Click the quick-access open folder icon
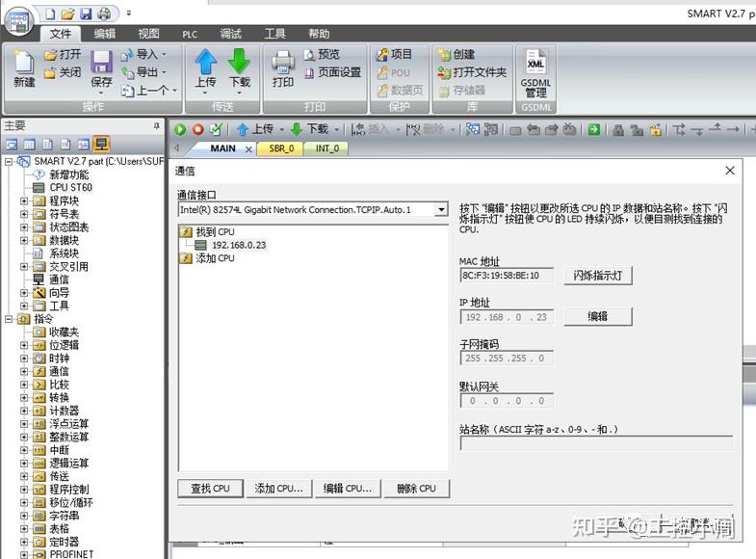The height and width of the screenshot is (559, 756). [68, 13]
